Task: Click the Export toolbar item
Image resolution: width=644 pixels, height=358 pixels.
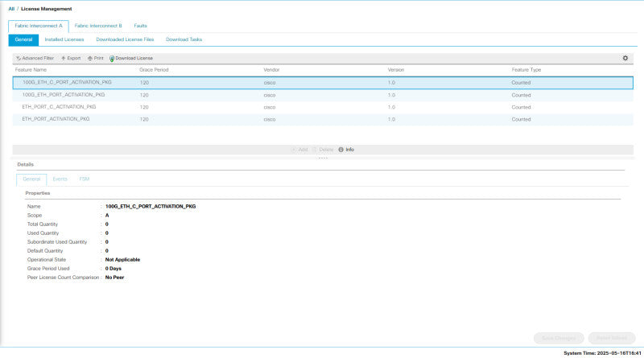Action: (x=71, y=58)
